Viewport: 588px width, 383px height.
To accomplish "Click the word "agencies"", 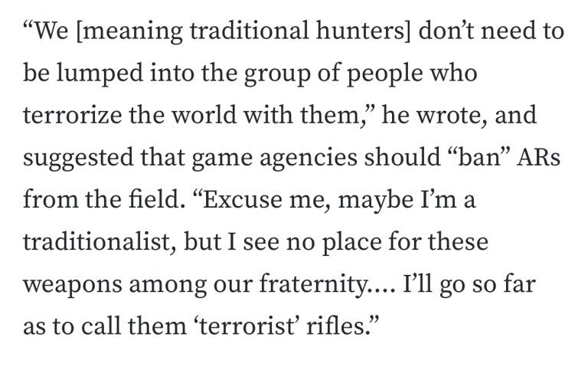I will coord(309,158).
